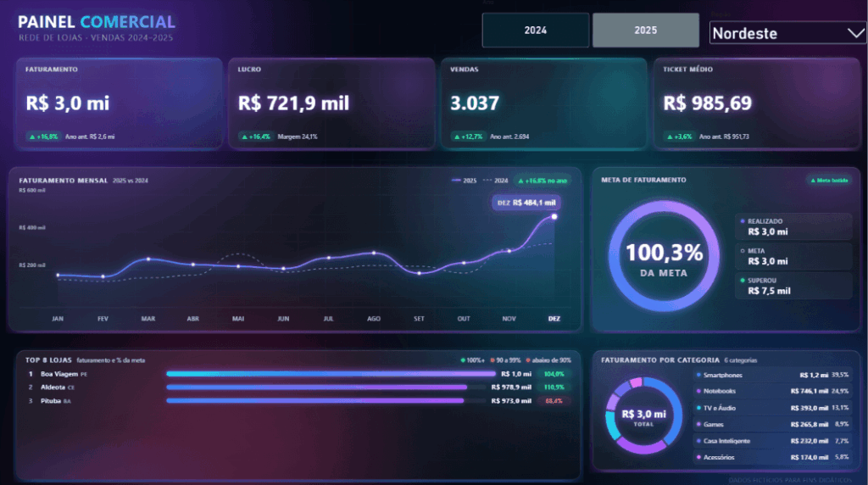Click the Notebooks R$ 746,1 mil value
This screenshot has height=485, width=868.
pos(810,392)
